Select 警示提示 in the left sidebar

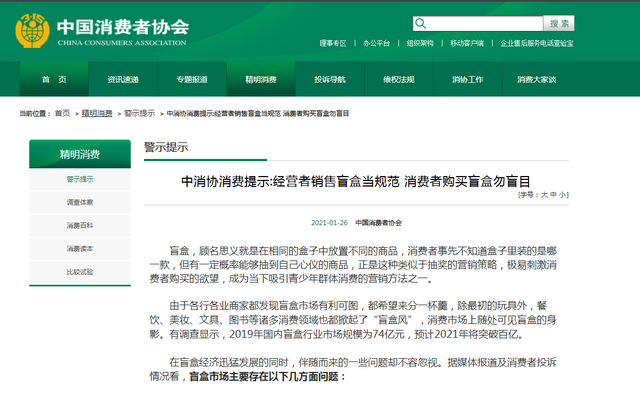80,179
